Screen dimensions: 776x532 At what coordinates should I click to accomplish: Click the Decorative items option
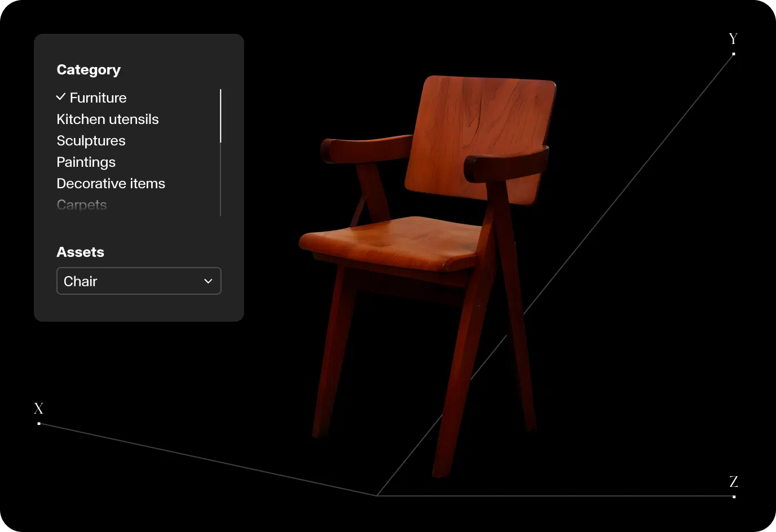tap(111, 183)
